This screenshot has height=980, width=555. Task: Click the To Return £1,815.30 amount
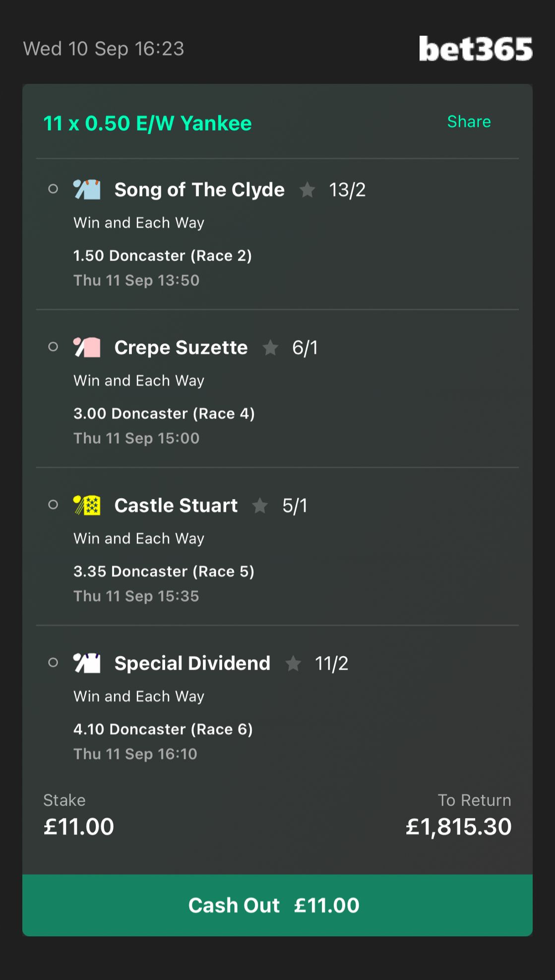point(458,827)
